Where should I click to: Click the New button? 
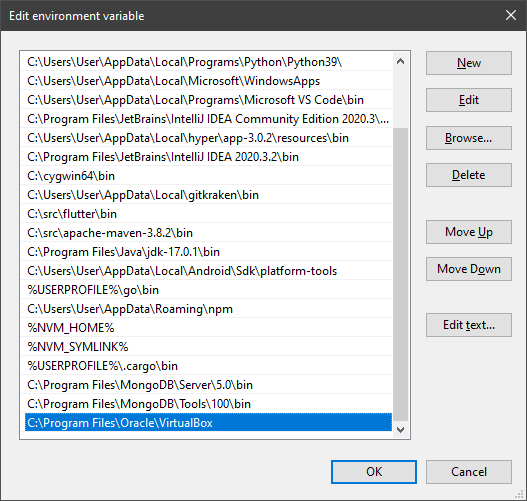469,63
